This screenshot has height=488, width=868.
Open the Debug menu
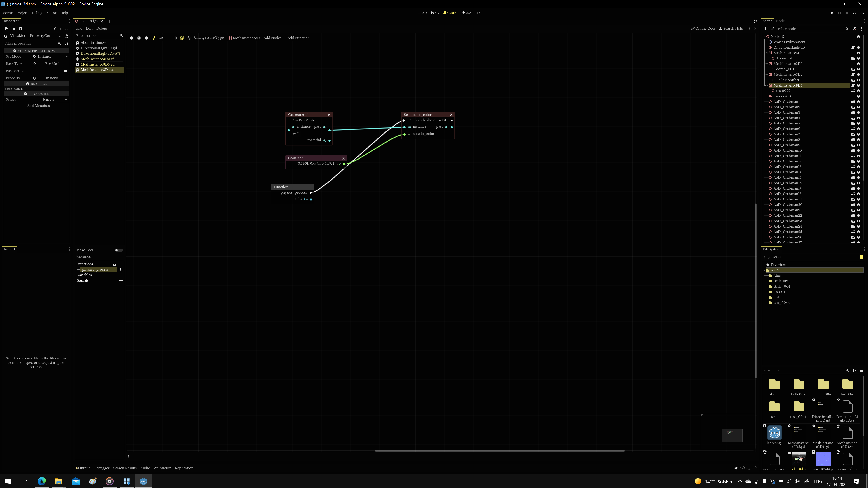pos(37,13)
